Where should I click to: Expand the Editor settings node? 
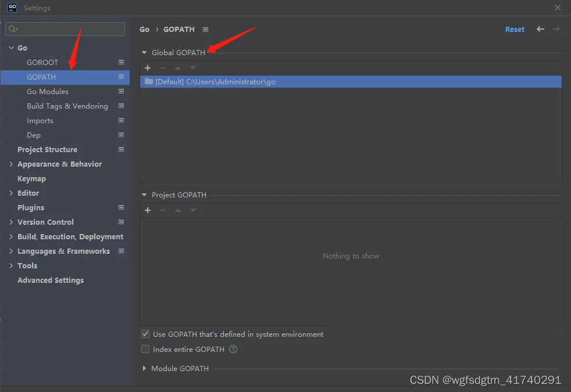(11, 193)
